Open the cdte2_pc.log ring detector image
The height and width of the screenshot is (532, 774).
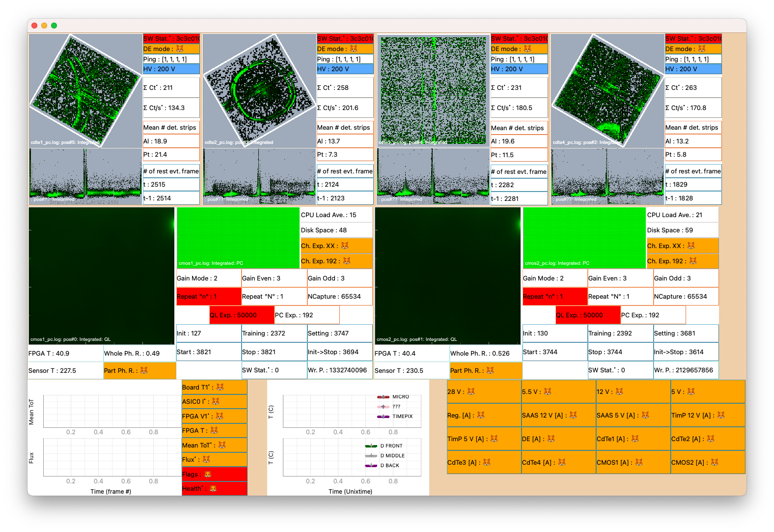259,91
